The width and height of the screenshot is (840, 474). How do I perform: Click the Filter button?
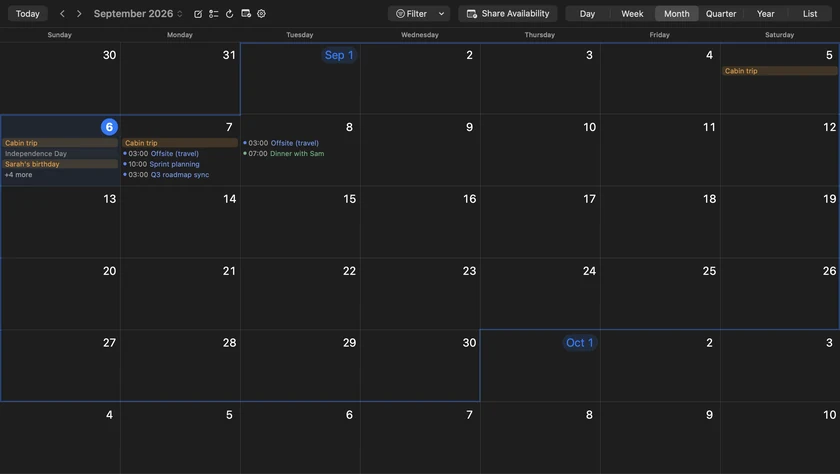(411, 13)
